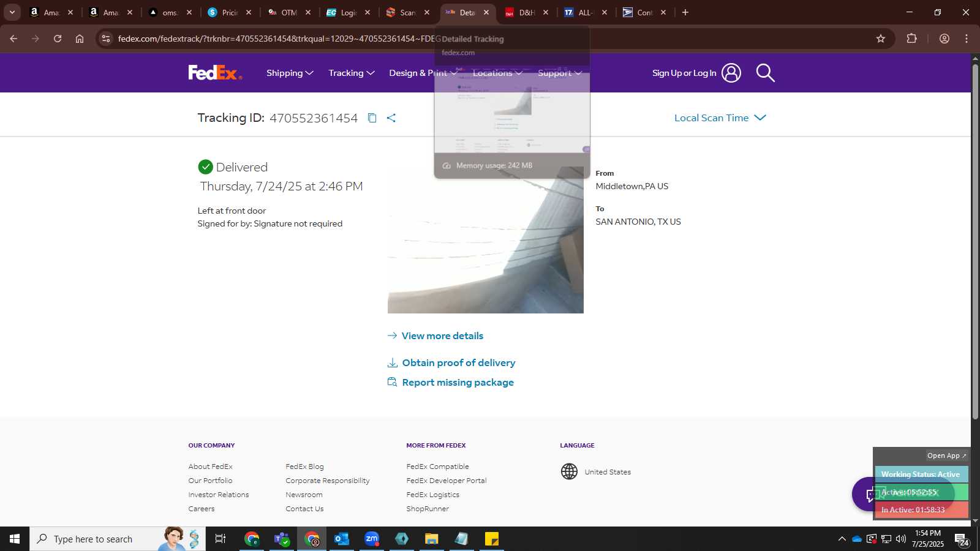Open the volume control in system tray
Viewport: 980px width, 551px height.
901,539
